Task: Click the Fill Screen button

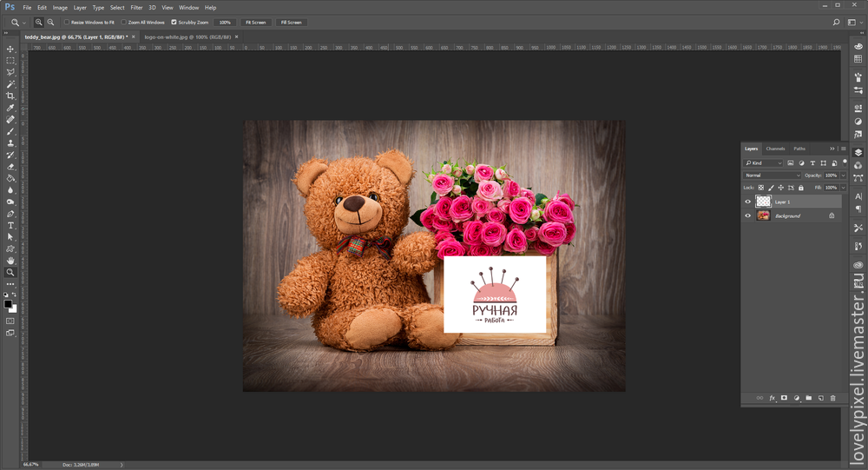Action: click(x=291, y=22)
